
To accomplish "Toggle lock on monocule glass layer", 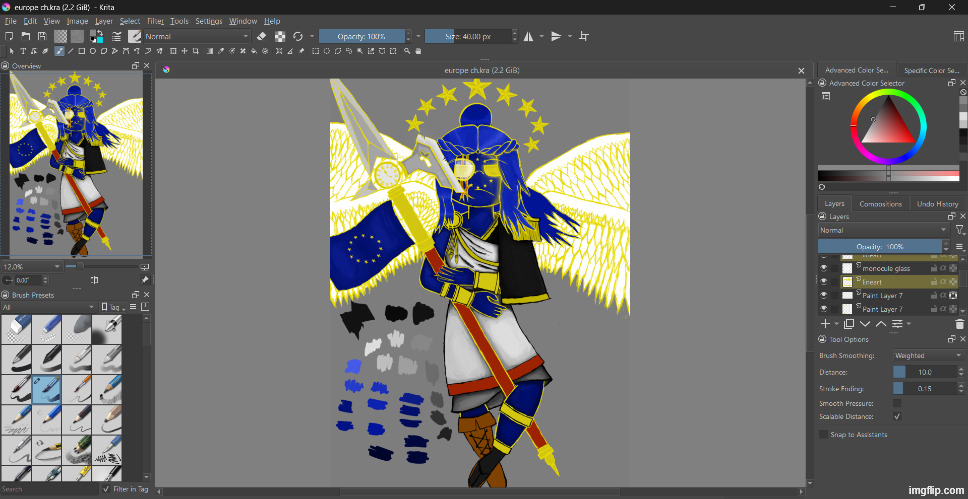I will click(x=933, y=268).
